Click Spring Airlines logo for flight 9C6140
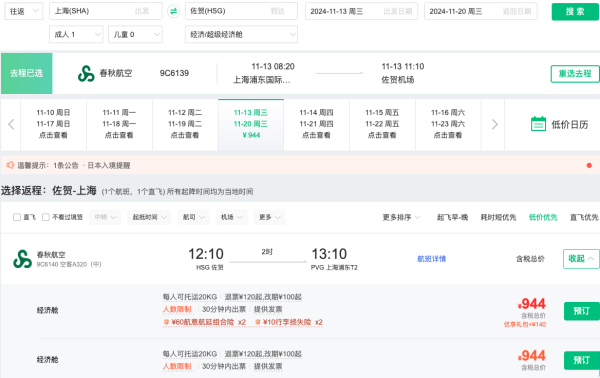 pos(23,259)
